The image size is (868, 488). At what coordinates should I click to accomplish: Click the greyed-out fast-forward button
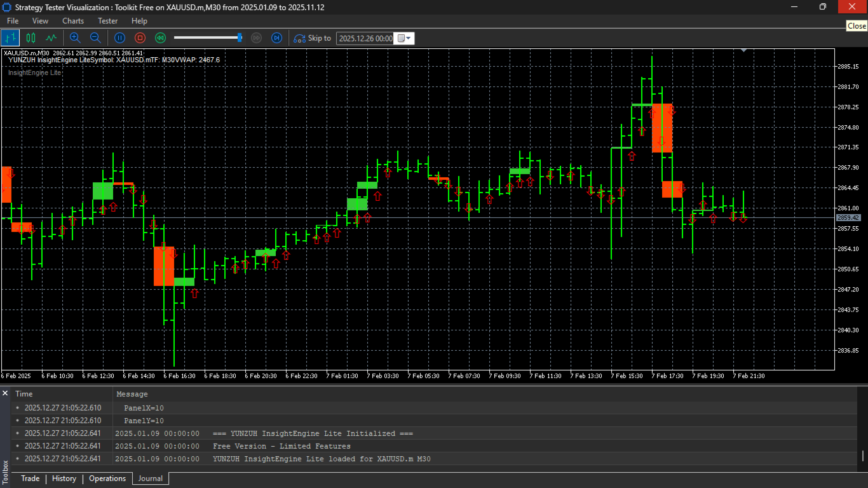pos(257,38)
